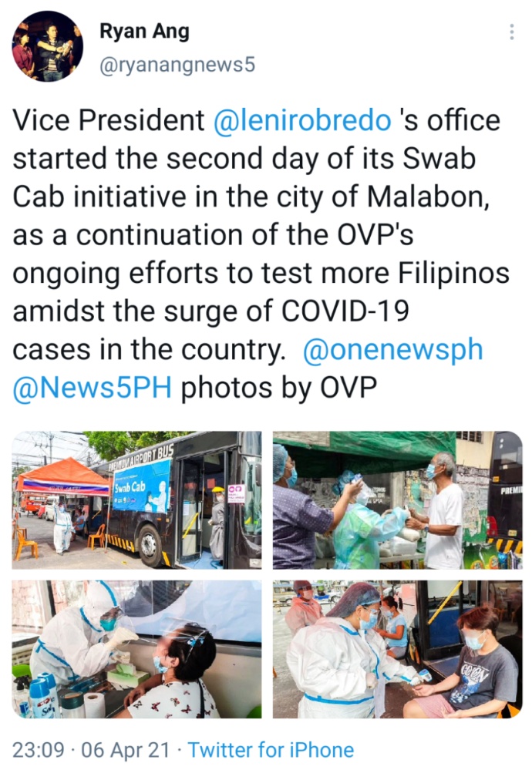Follow the @onenewsph mention
This screenshot has height=770, width=532.
[x=393, y=350]
